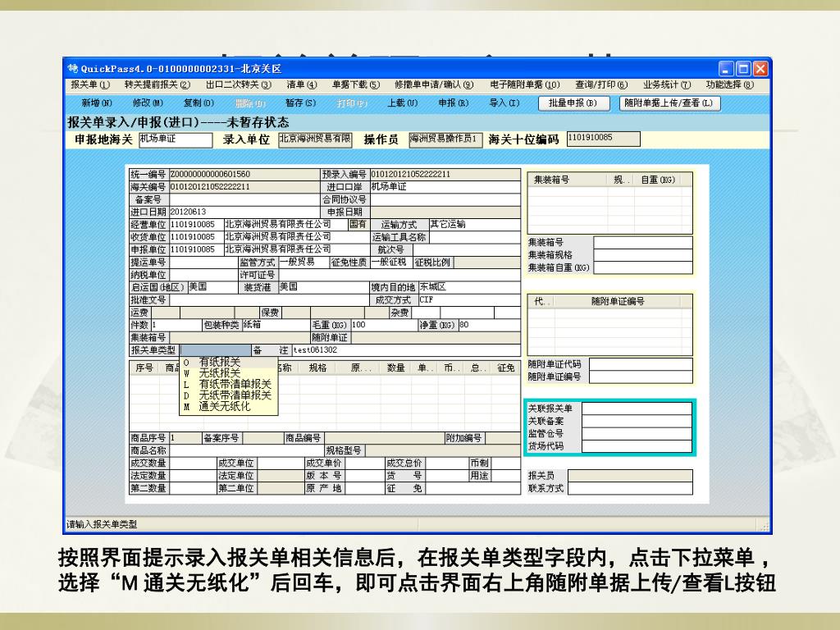840x630 pixels.
Task: Click the 复制(O) toolbar button
Action: pyautogui.click(x=199, y=103)
